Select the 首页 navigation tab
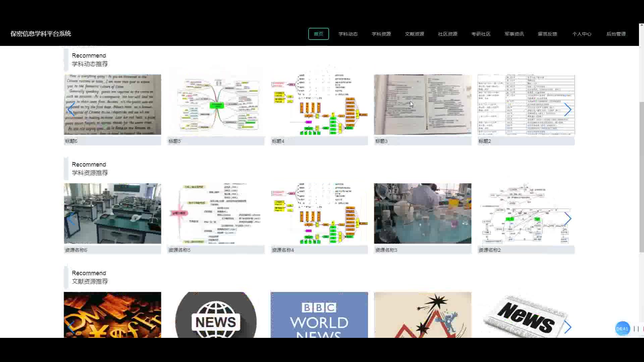 (318, 34)
